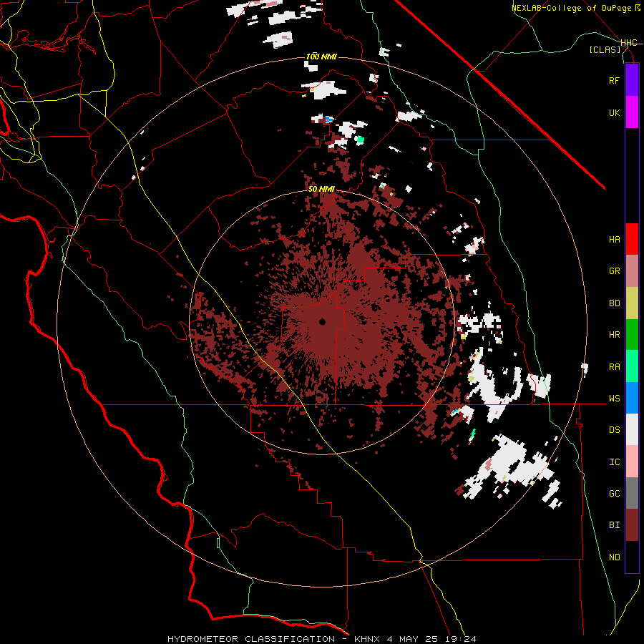
Task: Click the BI brown legend swatch
Action: coord(632,525)
